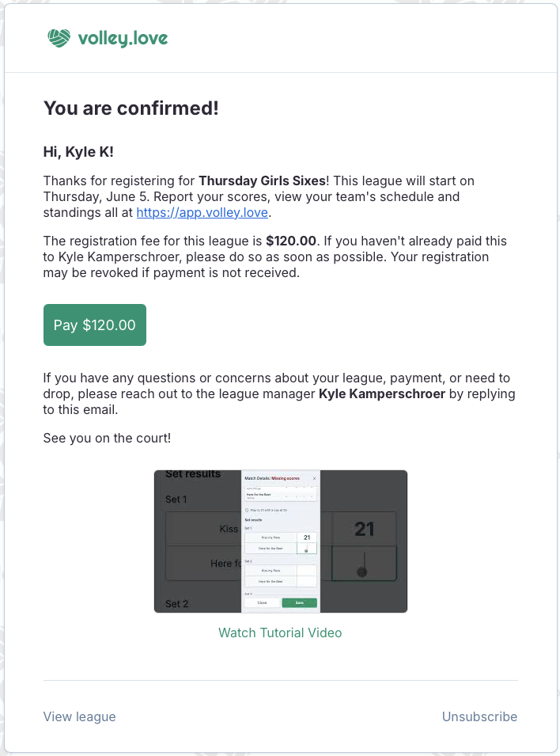Click Save in the Match Details dialog
560x756 pixels.
click(x=300, y=602)
